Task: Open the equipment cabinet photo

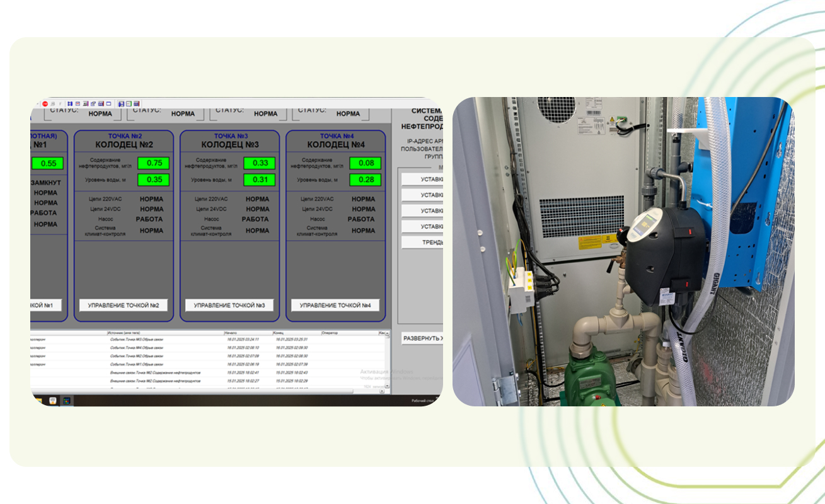Action: click(x=623, y=251)
